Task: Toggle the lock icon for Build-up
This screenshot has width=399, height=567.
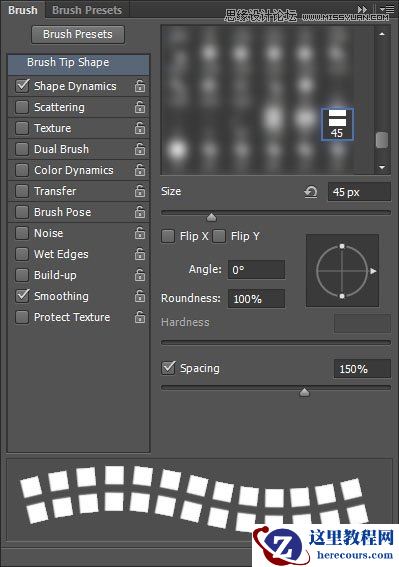Action: pos(140,275)
